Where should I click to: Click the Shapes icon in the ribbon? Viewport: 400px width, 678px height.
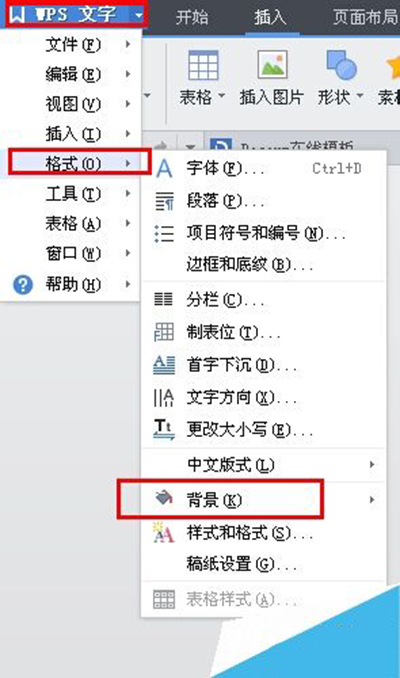341,65
